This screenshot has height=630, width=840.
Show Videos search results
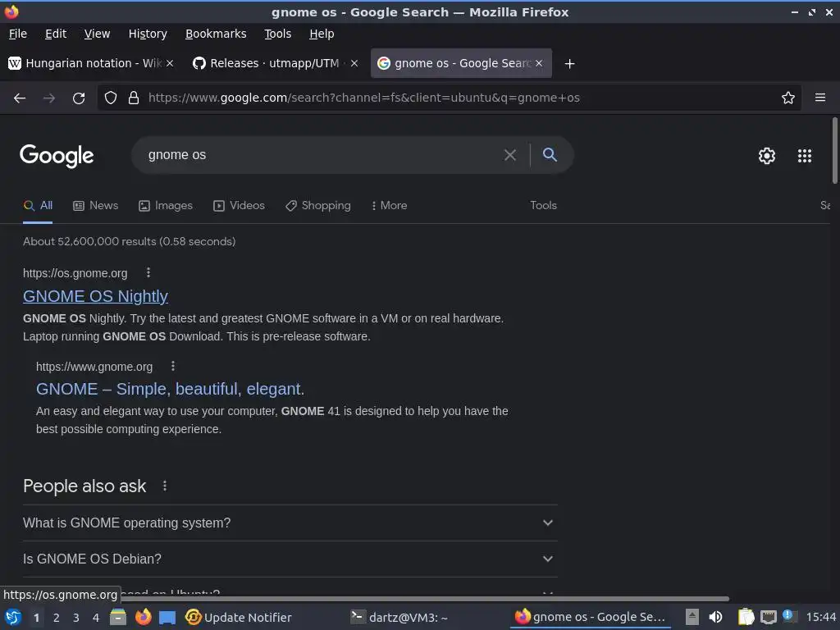[239, 206]
